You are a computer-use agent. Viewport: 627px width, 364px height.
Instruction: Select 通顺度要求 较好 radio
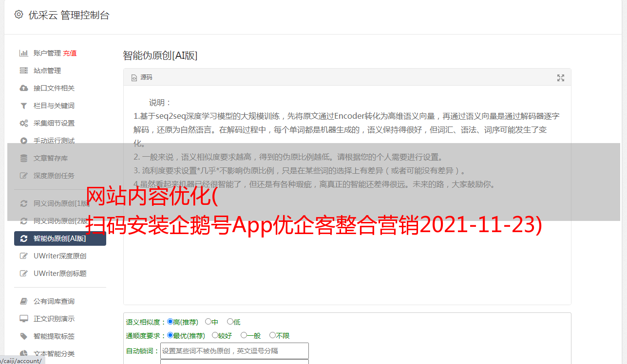pos(215,335)
